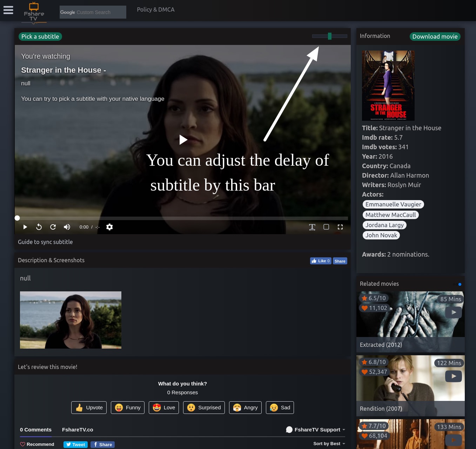Expand Sort by Best dropdown
The image size is (476, 449).
pyautogui.click(x=329, y=444)
